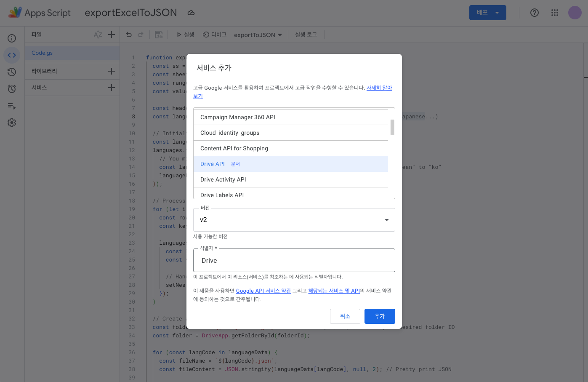Viewport: 588px width, 382px height.
Task: Select Drive Labels API service
Action: click(291, 193)
